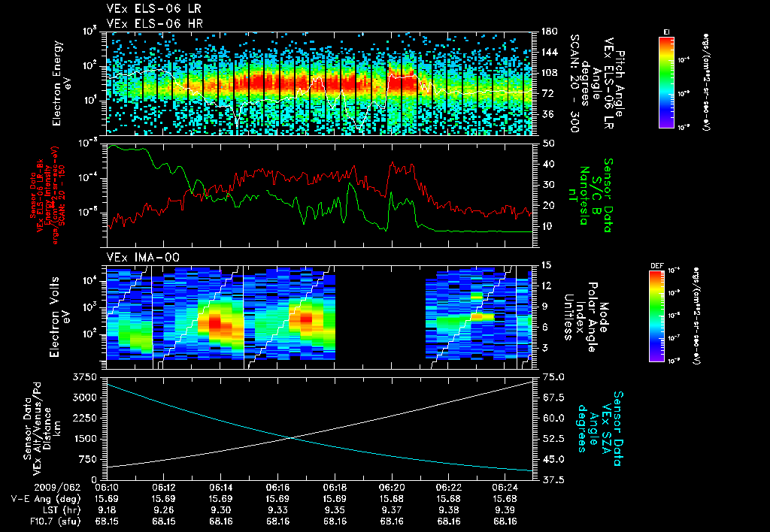Image resolution: width=770 pixels, height=532 pixels.
Task: Click the '06:20' time tick label
Action: click(x=392, y=488)
